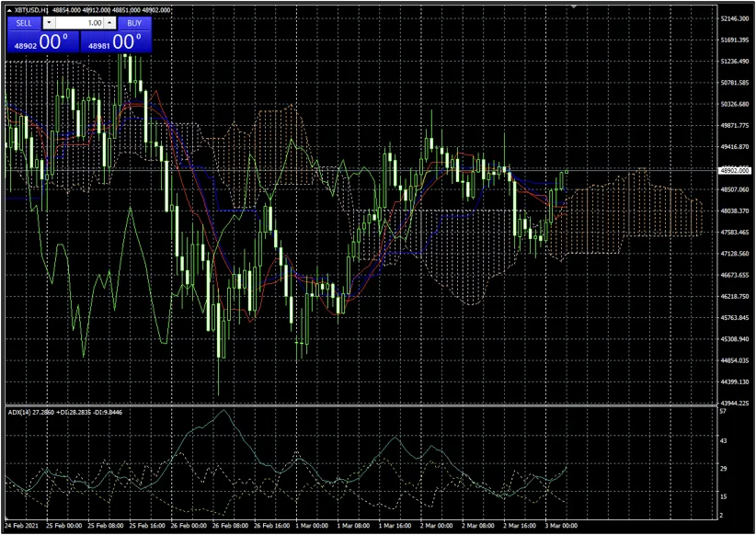Click the 2 Mar 00:00 time label
The image size is (756, 535).
(x=436, y=526)
